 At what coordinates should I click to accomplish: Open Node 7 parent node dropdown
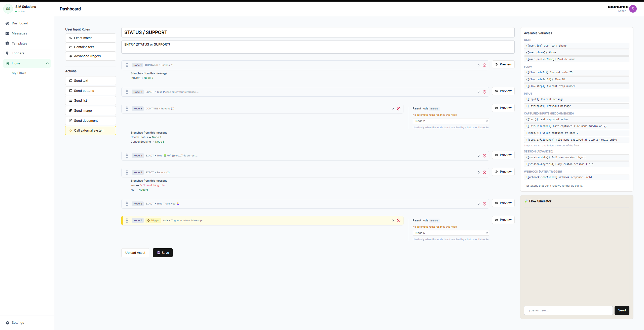(451, 233)
